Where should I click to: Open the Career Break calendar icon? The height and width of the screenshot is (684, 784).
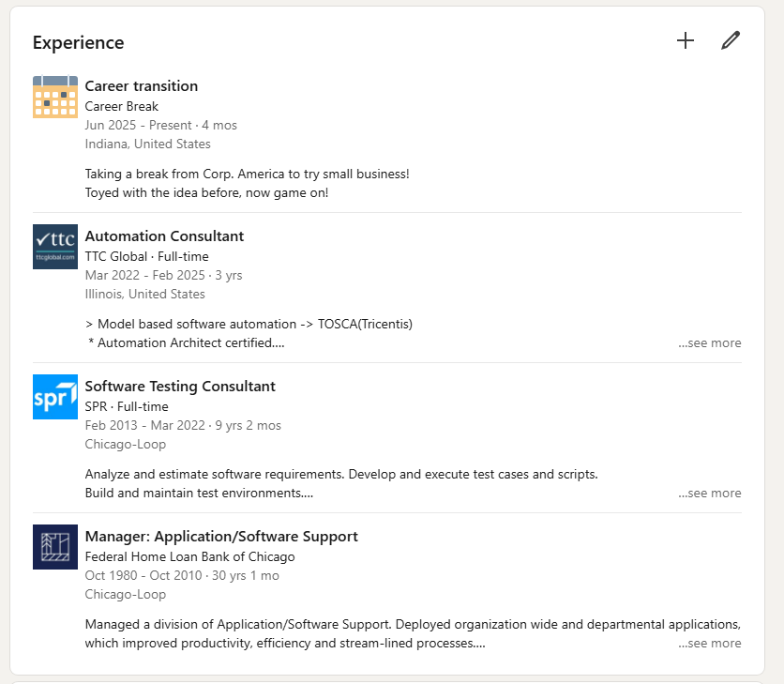coord(55,97)
